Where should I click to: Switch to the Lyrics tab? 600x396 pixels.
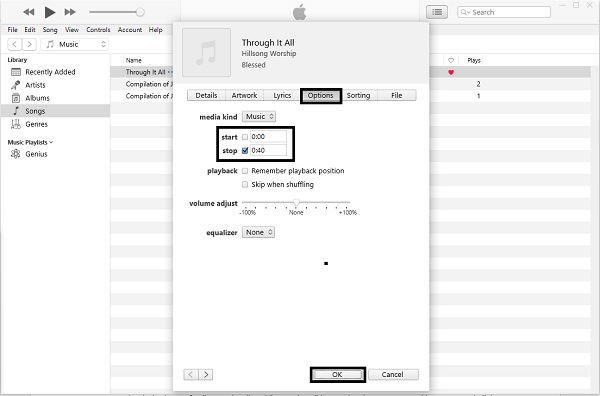point(282,95)
